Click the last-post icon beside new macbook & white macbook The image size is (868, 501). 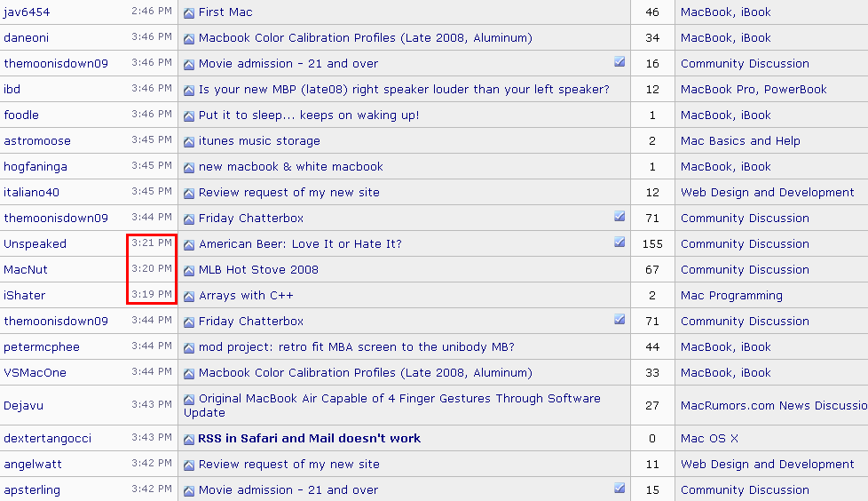(x=189, y=167)
